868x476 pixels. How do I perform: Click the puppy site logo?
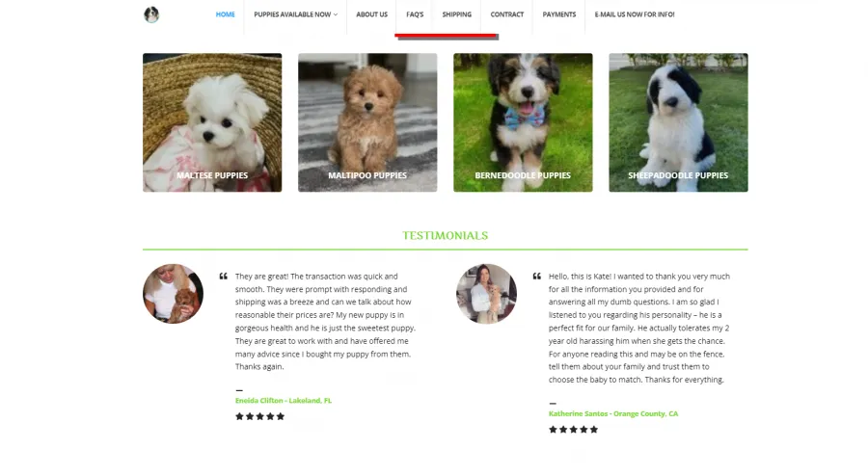(x=151, y=14)
